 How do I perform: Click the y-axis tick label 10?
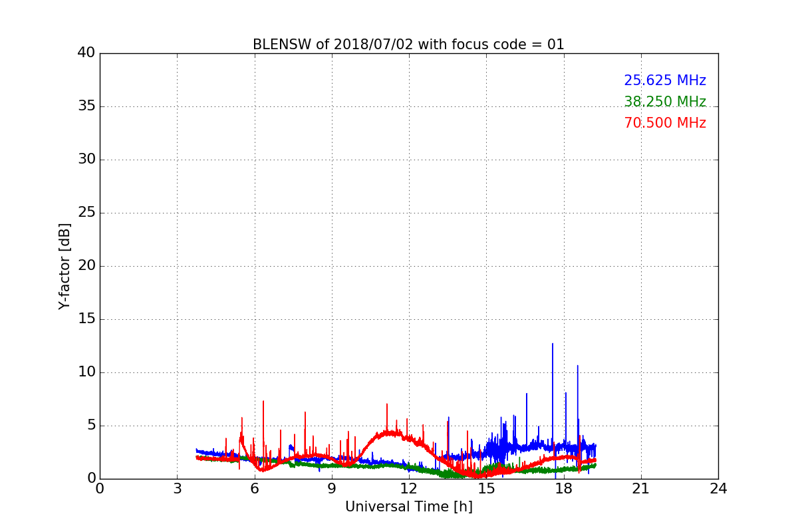pyautogui.click(x=86, y=372)
